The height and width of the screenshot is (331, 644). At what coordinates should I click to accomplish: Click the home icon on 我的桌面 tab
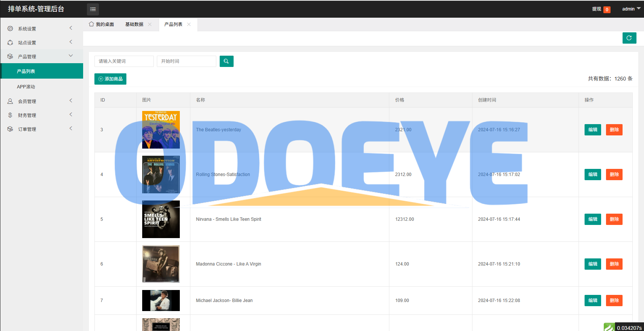(x=91, y=24)
